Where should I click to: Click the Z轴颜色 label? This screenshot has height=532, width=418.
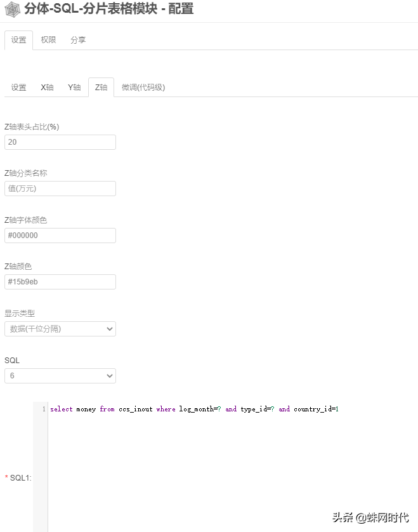coord(18,267)
